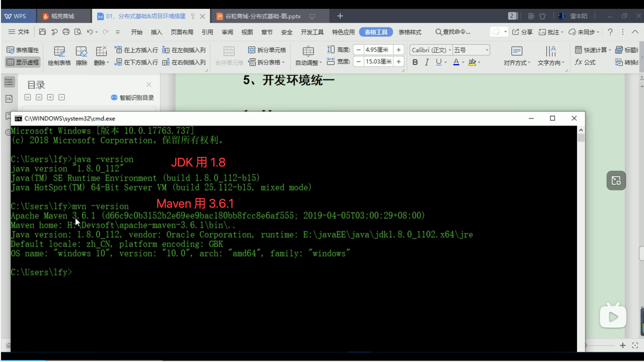Click the Print icon in quick toolbar
Viewport: 644px width, 362px height.
tap(66, 32)
